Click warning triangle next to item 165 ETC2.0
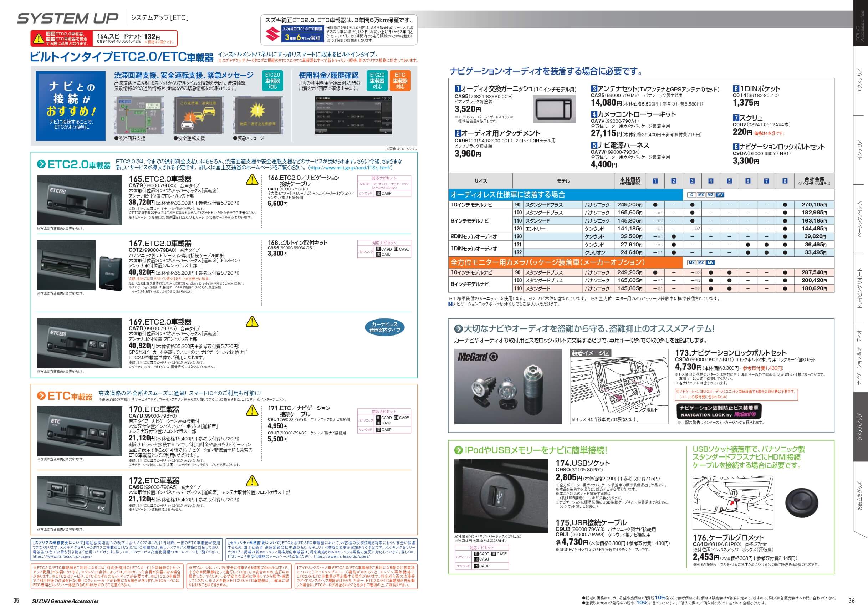This screenshot has height=613, width=868. [x=252, y=179]
